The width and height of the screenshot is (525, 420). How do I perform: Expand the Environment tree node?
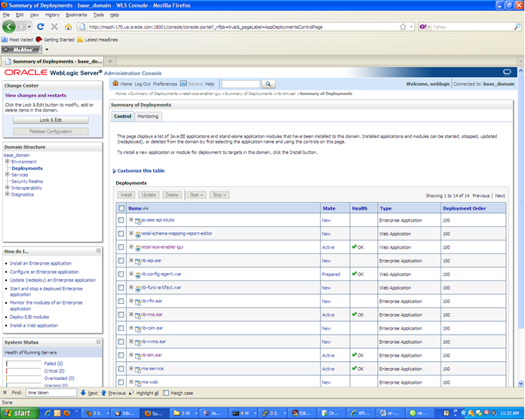[7, 161]
